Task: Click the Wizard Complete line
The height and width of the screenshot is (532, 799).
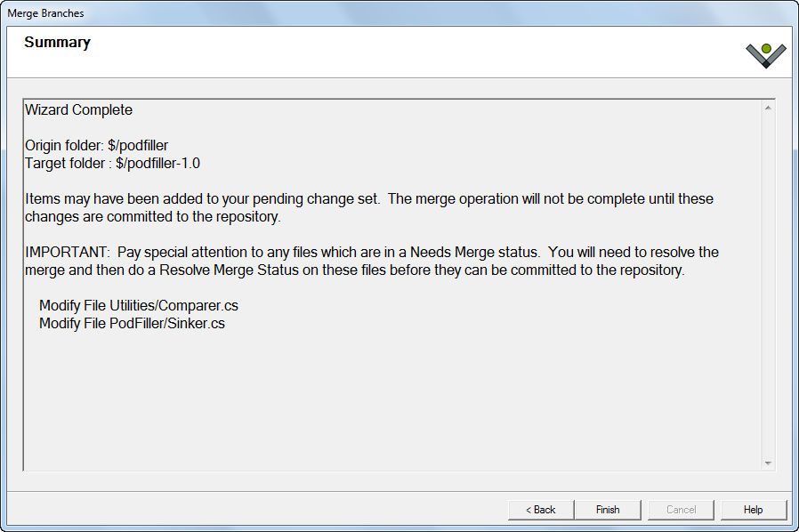Action: 78,110
